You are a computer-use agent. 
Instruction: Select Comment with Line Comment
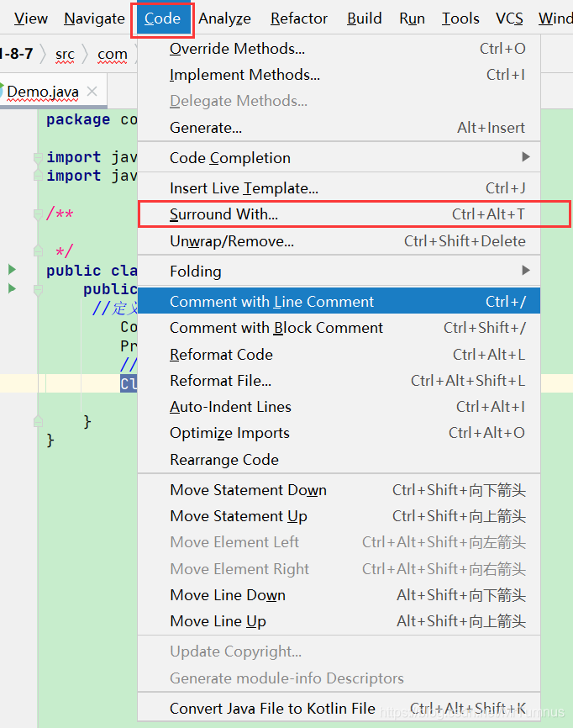tap(339, 301)
